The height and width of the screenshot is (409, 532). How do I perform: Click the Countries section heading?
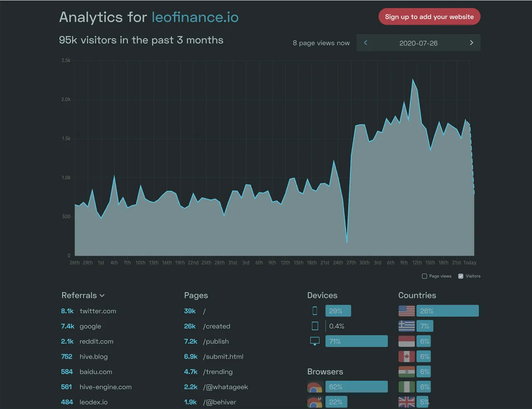[417, 296]
